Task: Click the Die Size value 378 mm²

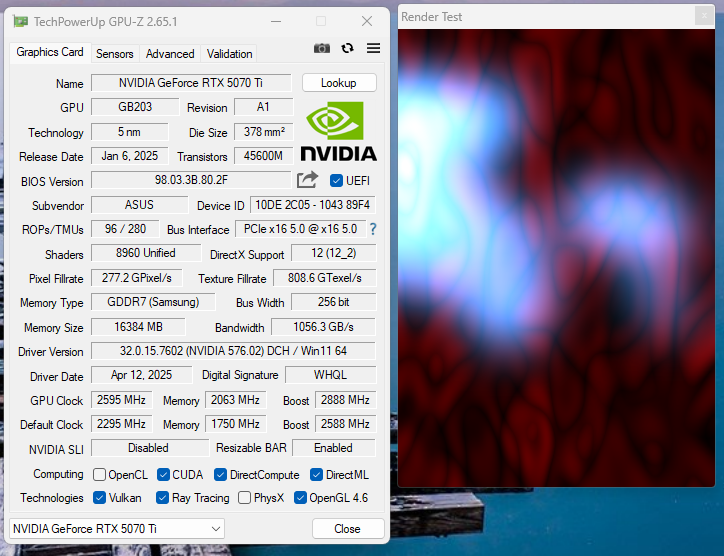Action: click(x=264, y=132)
